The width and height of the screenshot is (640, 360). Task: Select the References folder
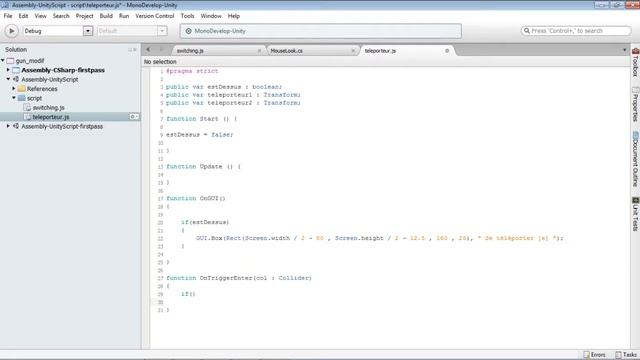(x=42, y=89)
